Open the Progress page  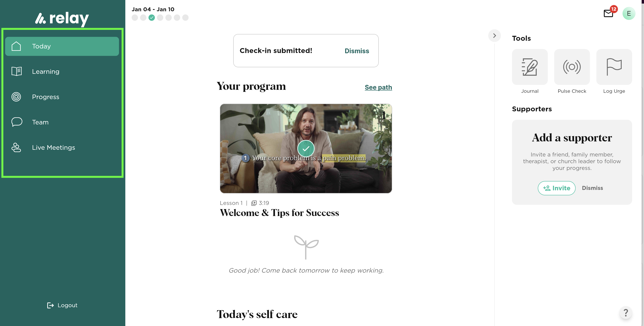tap(45, 97)
